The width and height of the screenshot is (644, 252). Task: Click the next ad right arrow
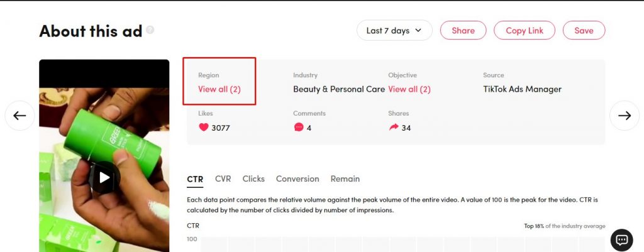[x=625, y=116]
